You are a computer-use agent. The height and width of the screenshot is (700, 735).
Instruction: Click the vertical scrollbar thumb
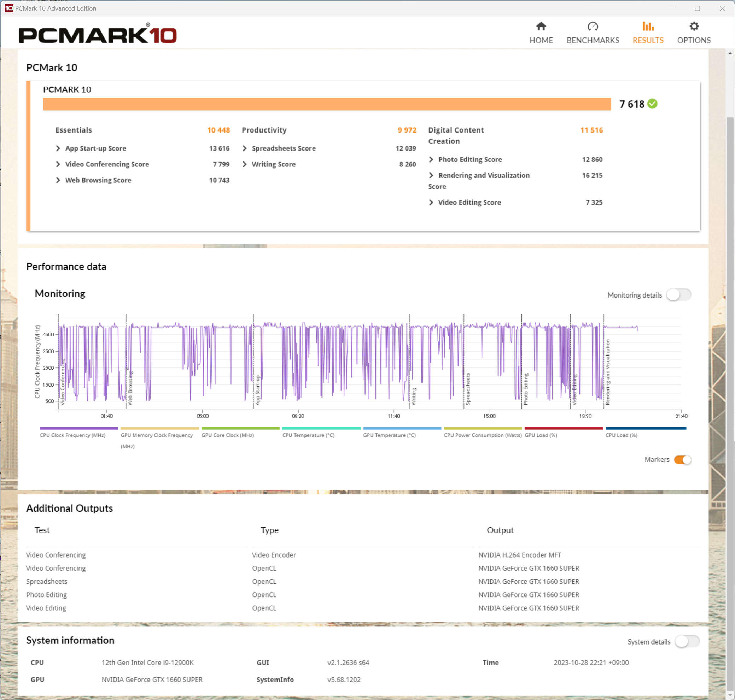click(x=730, y=405)
